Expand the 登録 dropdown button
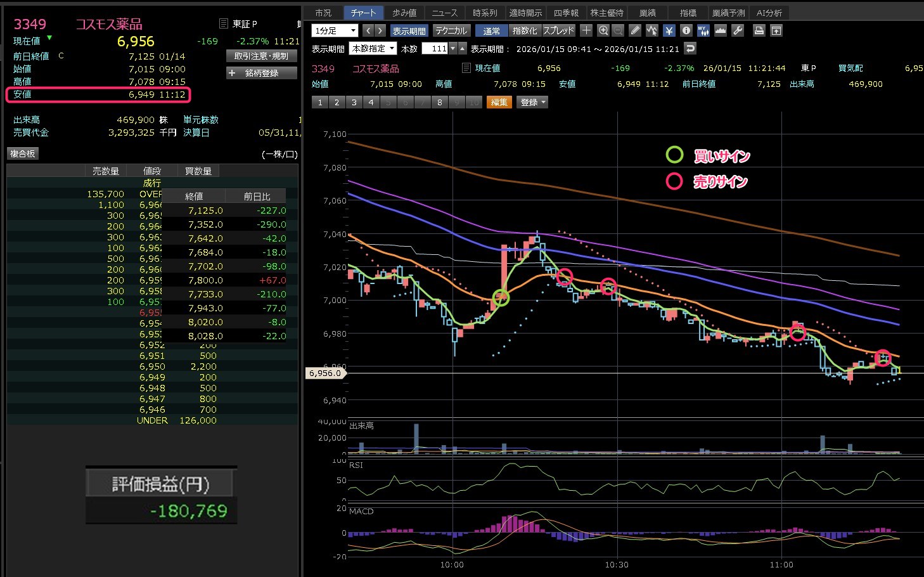This screenshot has width=924, height=577. pyautogui.click(x=533, y=102)
